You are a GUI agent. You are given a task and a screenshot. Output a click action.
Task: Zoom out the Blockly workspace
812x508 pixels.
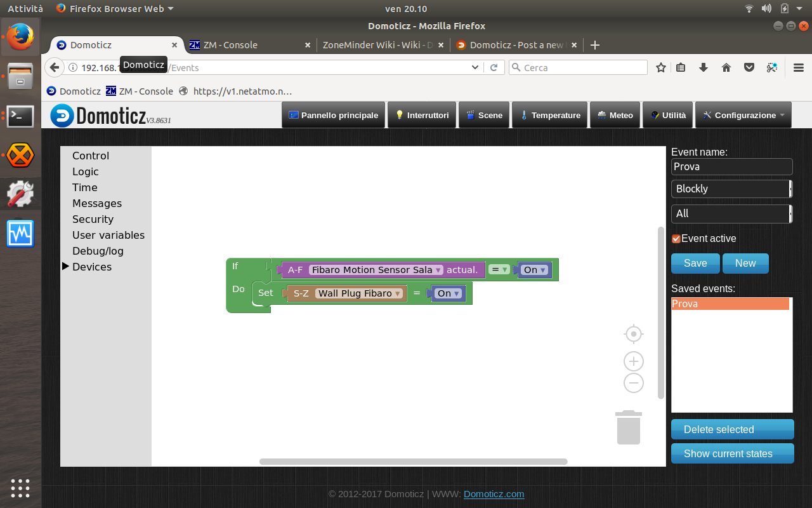pyautogui.click(x=633, y=383)
